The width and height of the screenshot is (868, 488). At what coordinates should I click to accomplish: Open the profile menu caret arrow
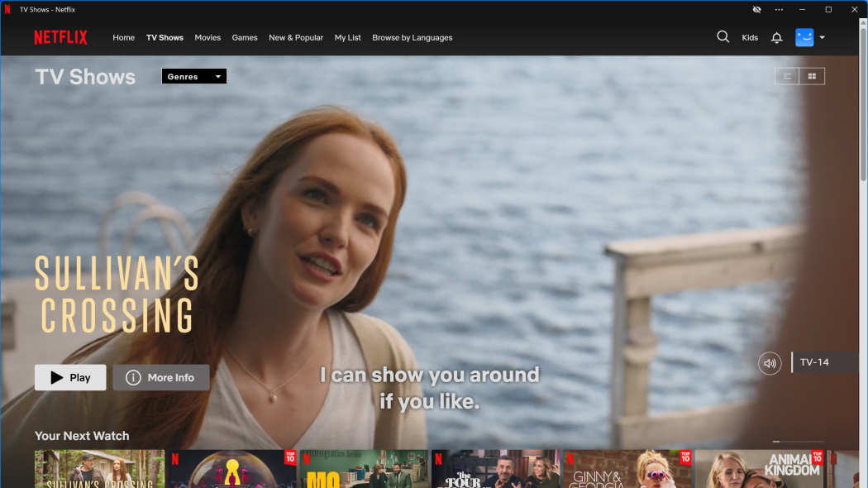tap(822, 38)
